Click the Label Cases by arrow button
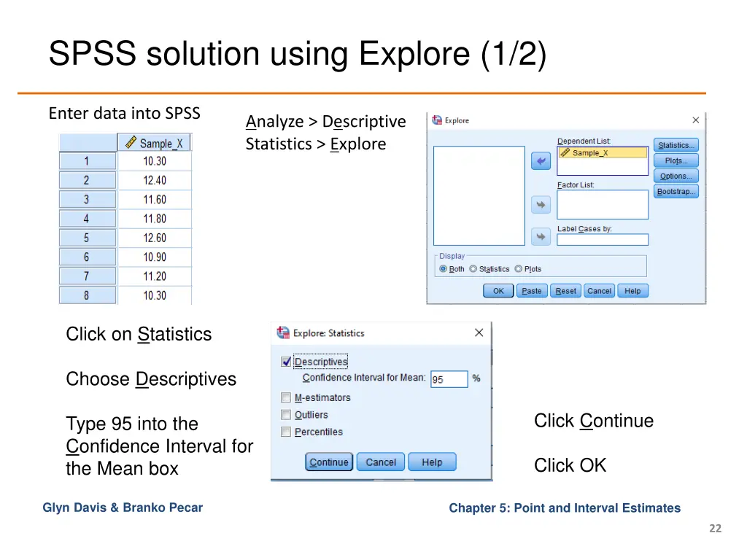 click(541, 236)
